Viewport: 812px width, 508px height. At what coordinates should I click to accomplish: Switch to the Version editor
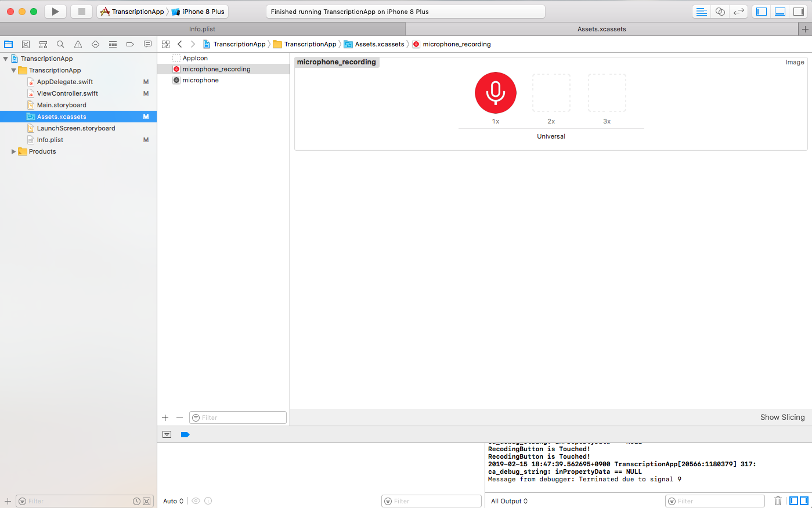739,12
